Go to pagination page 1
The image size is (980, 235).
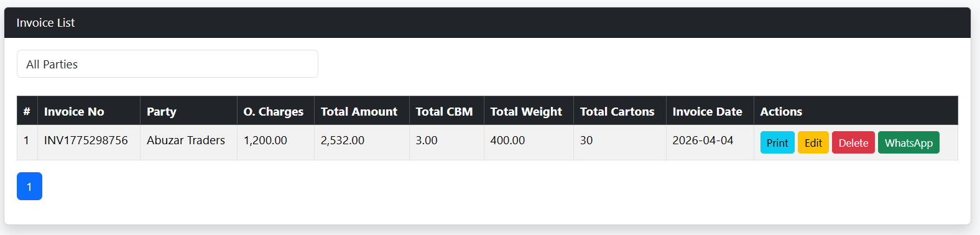click(x=29, y=186)
